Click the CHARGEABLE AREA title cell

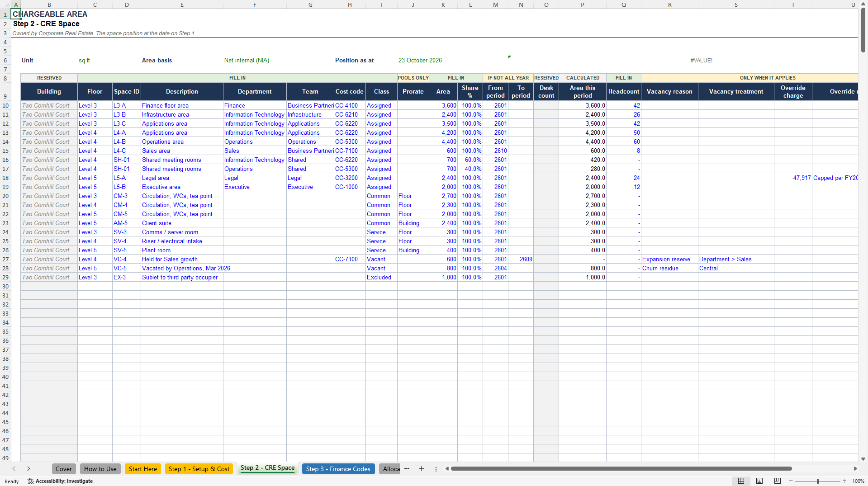click(50, 14)
